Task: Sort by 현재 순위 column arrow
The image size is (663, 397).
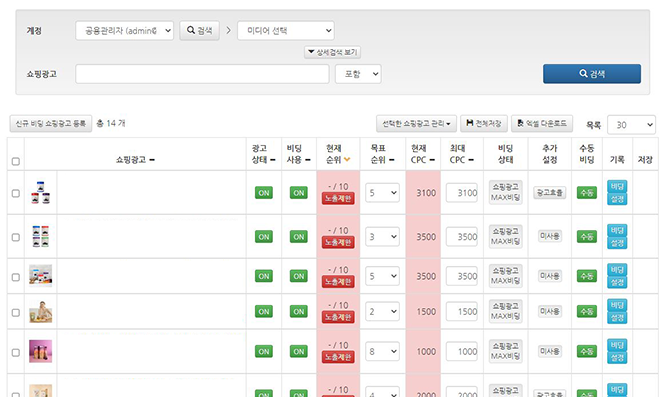Action: coord(347,160)
